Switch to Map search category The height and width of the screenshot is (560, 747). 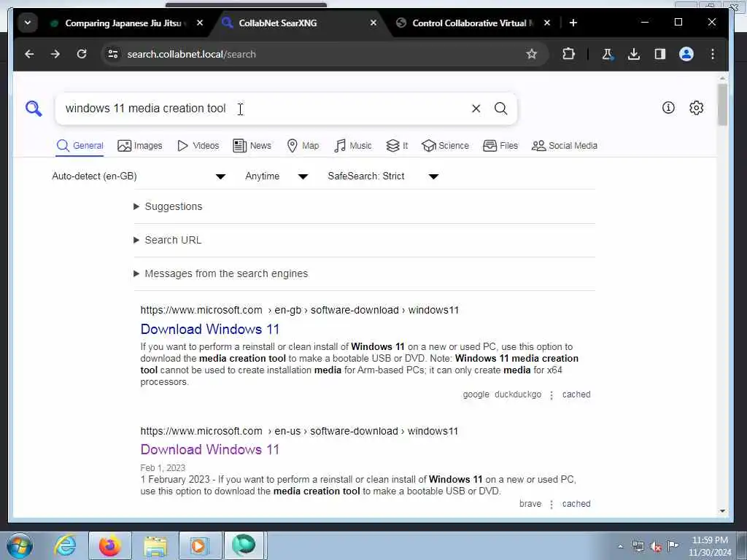coord(303,146)
